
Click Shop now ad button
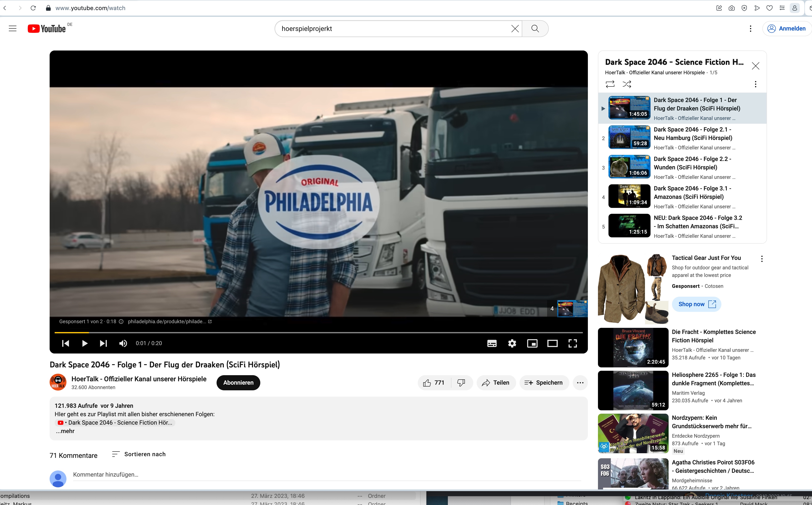[697, 304]
